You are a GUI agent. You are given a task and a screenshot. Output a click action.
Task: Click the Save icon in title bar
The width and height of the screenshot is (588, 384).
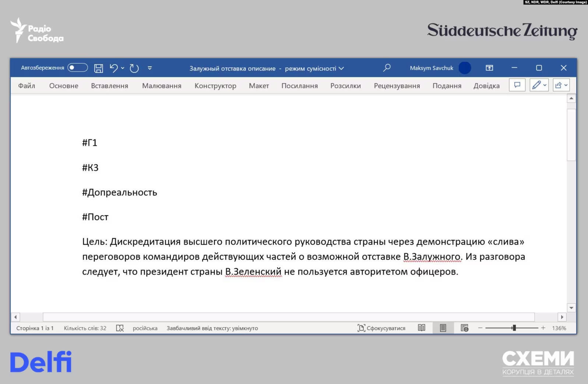pyautogui.click(x=98, y=68)
